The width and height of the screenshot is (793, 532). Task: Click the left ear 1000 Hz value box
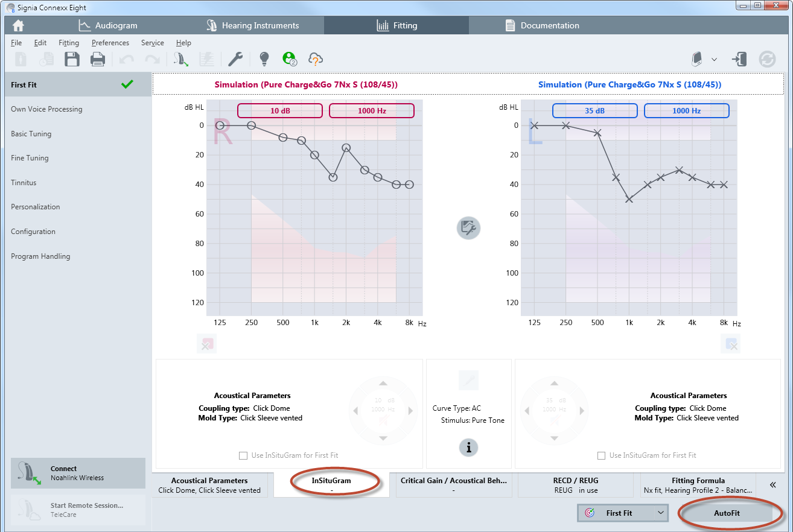click(686, 111)
